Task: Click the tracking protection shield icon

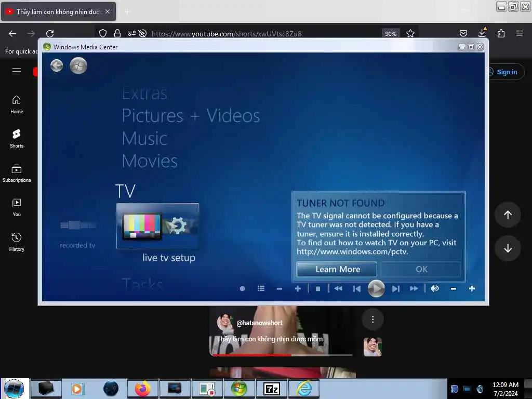Action: pos(103,33)
